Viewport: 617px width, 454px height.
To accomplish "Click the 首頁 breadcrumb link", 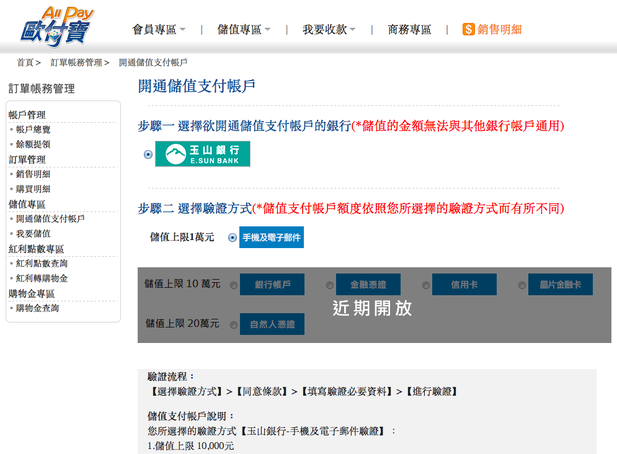I will pos(25,62).
